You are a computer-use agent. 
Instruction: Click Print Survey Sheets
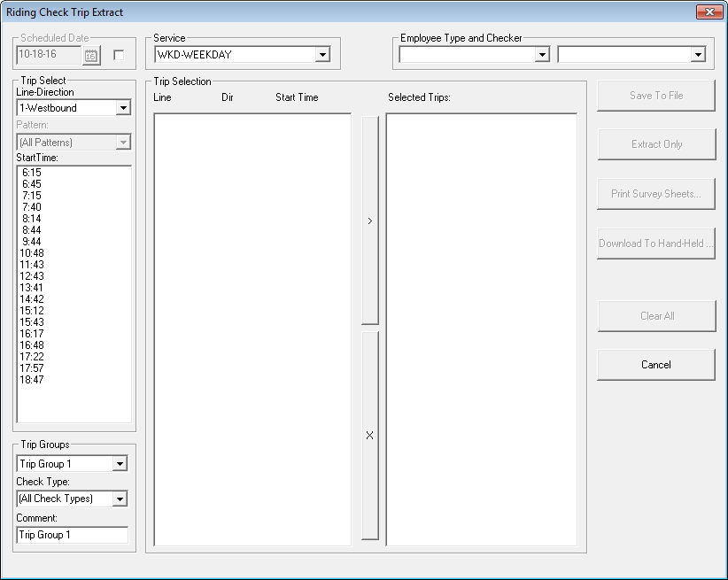pos(655,194)
